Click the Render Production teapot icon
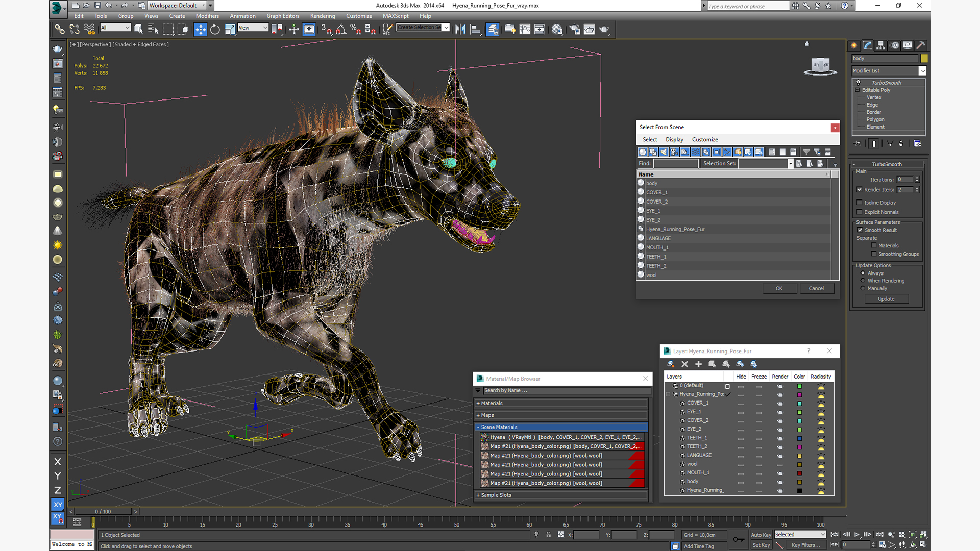This screenshot has height=551, width=980. [x=604, y=29]
